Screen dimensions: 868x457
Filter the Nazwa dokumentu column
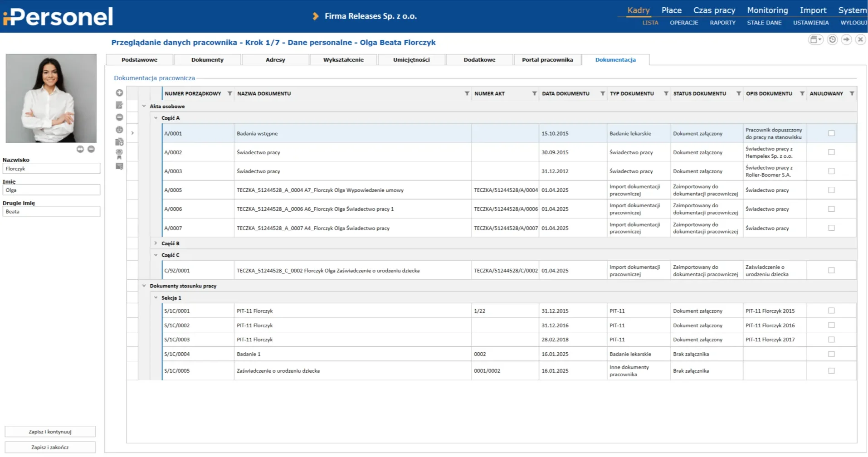pos(467,94)
